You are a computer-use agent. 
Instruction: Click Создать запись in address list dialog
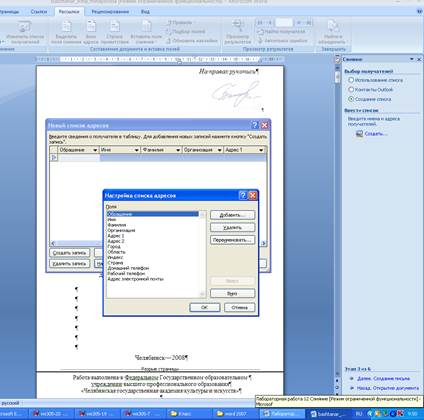[69, 253]
